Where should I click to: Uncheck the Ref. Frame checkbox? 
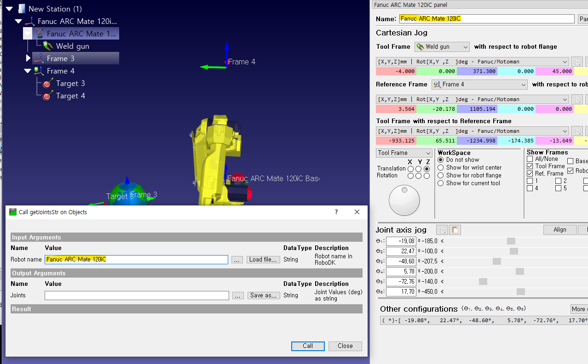coord(530,173)
